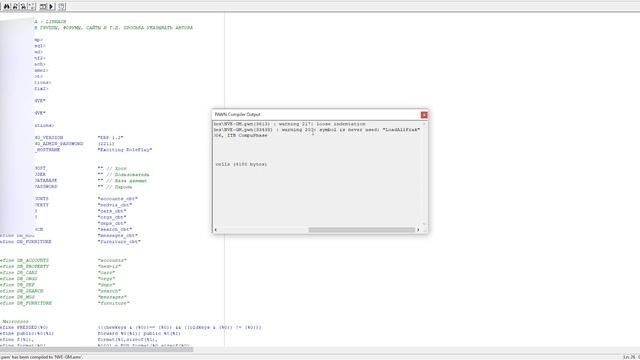The width and height of the screenshot is (640, 360).
Task: Click the left arrow of compiler output scrollbar
Action: 216,230
